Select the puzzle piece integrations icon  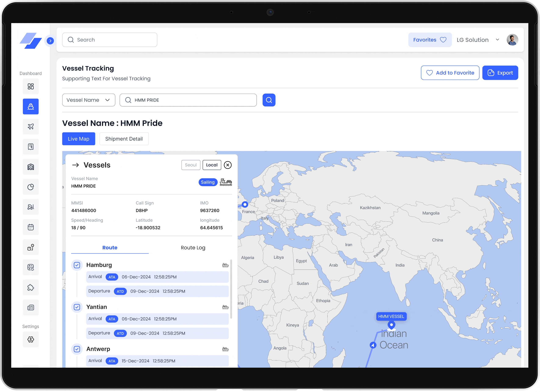(31, 287)
